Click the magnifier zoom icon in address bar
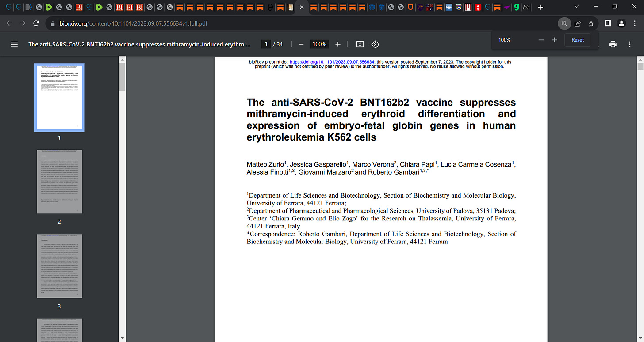This screenshot has height=342, width=644. click(x=564, y=23)
